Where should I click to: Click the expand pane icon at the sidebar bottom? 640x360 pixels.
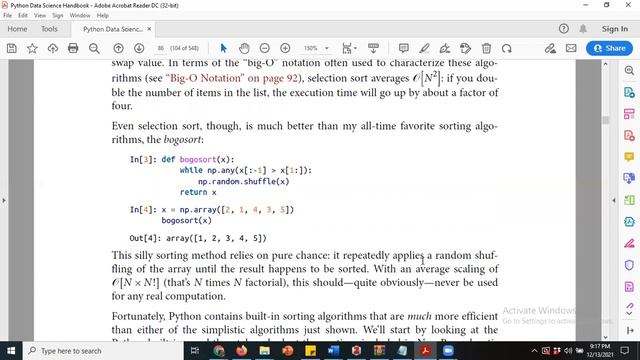pos(629,331)
